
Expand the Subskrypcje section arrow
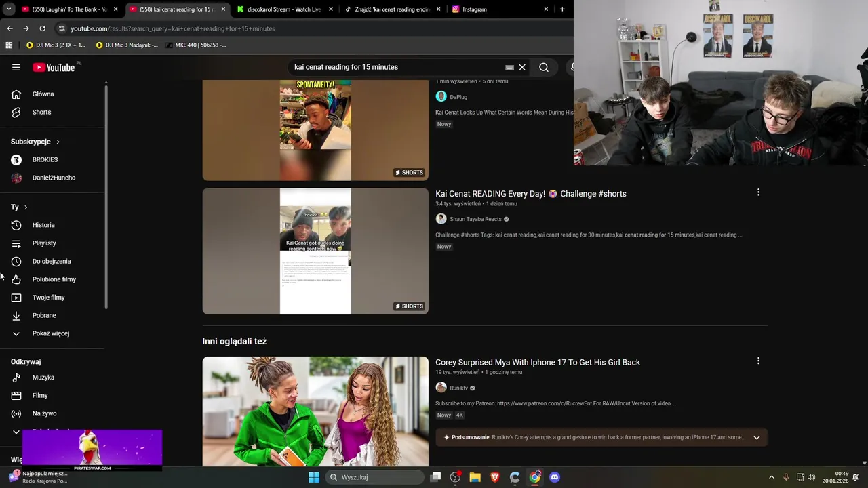click(x=58, y=142)
